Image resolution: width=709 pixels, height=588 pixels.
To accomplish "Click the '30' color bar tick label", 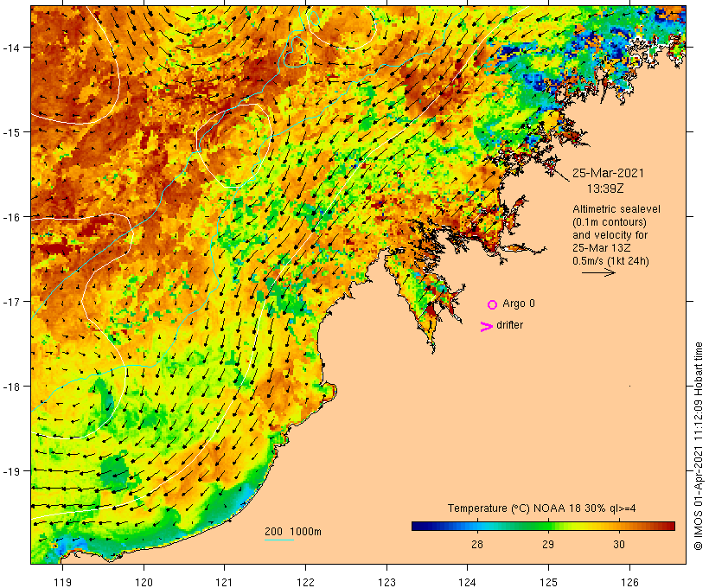I will (618, 545).
